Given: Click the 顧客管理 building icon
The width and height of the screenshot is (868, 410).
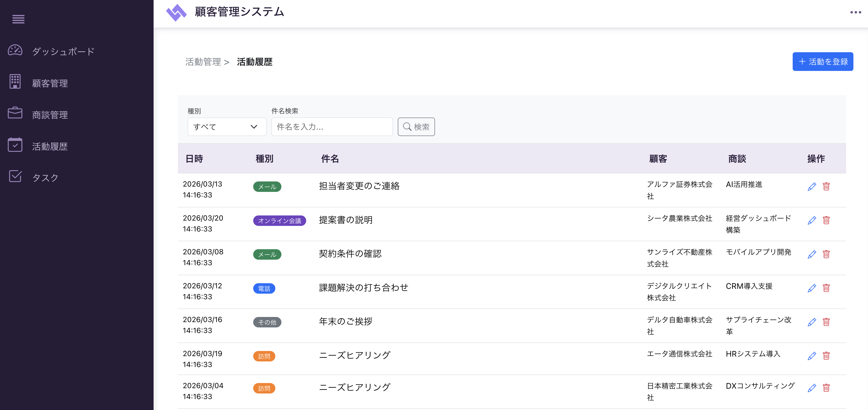Looking at the screenshot, I should pyautogui.click(x=15, y=82).
